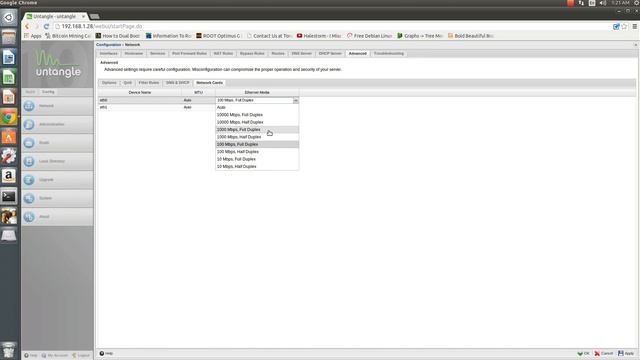Screen dimensions: 640x360
Task: Open the Upgrade config sidebar item
Action: [58, 180]
